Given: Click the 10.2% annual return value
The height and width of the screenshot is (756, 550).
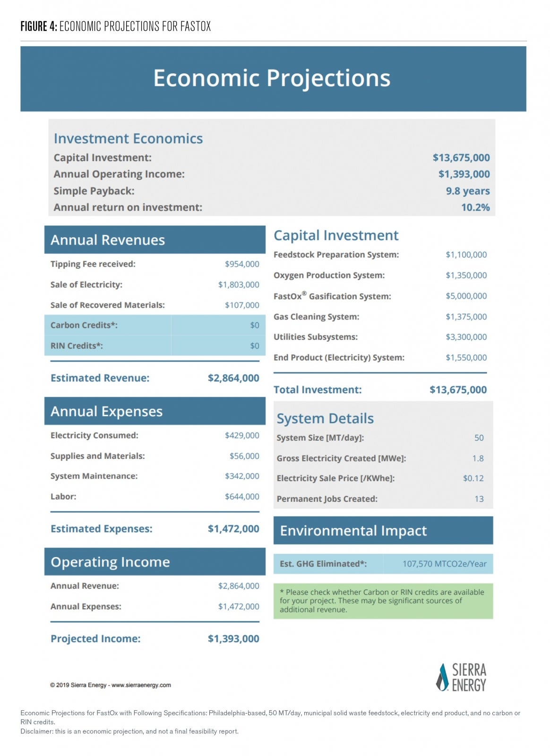Looking at the screenshot, I should pyautogui.click(x=475, y=207).
